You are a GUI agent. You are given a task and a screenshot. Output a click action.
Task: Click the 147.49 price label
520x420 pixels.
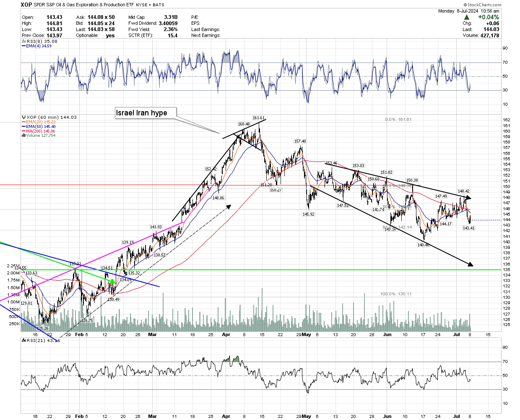click(x=441, y=196)
